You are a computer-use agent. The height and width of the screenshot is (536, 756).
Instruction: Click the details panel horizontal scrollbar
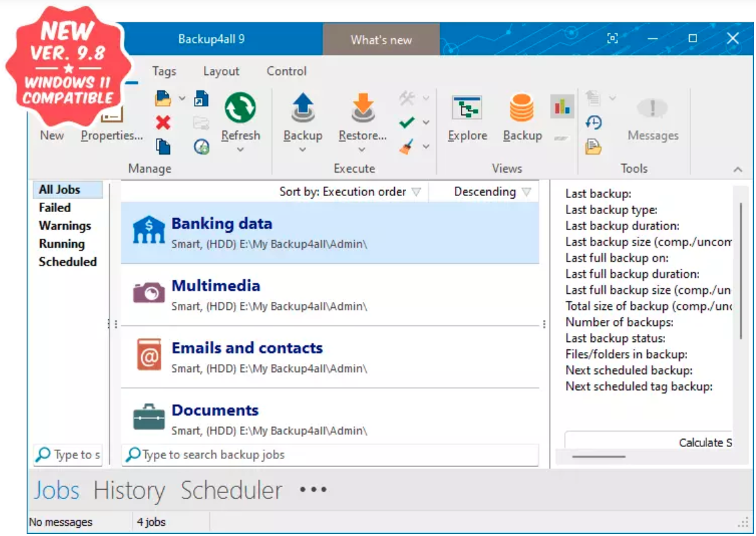[599, 456]
